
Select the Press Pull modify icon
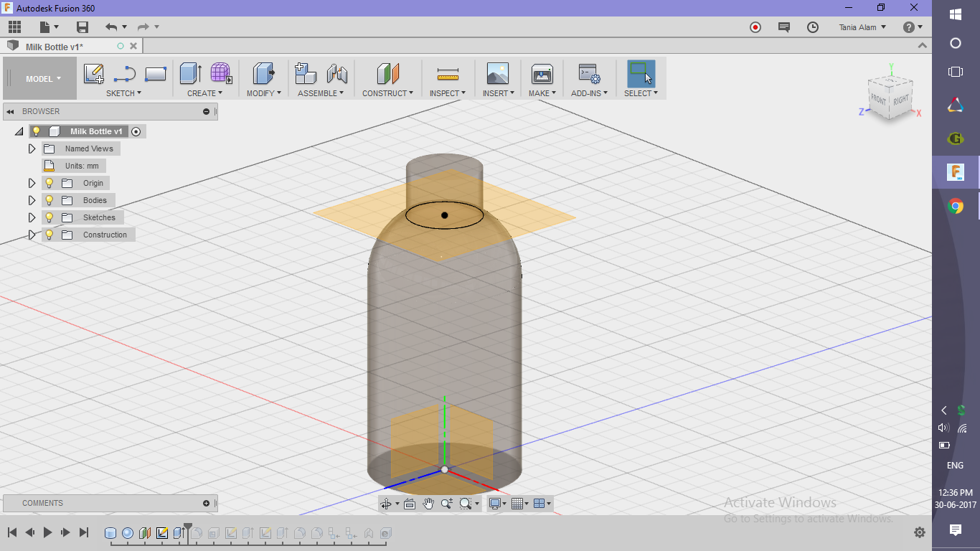(263, 73)
